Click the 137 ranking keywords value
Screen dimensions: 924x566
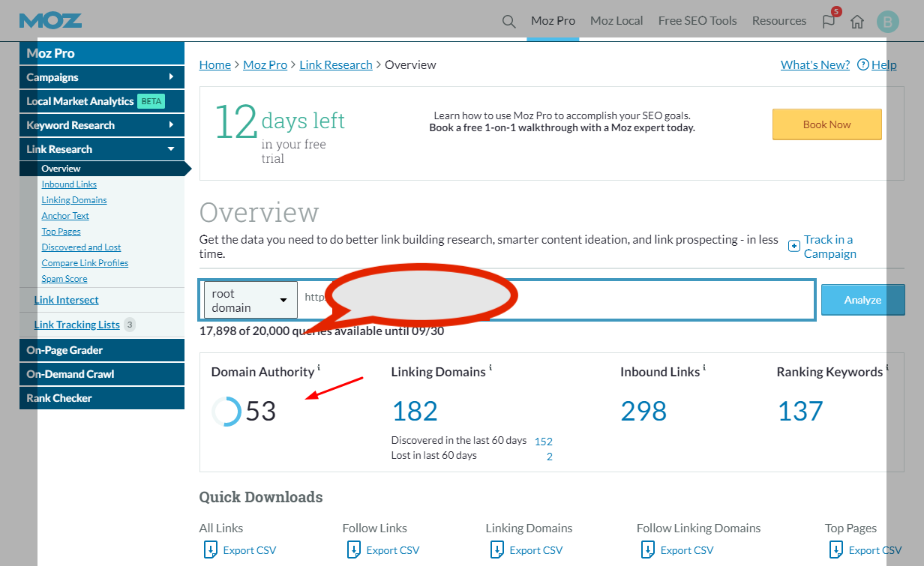point(799,412)
